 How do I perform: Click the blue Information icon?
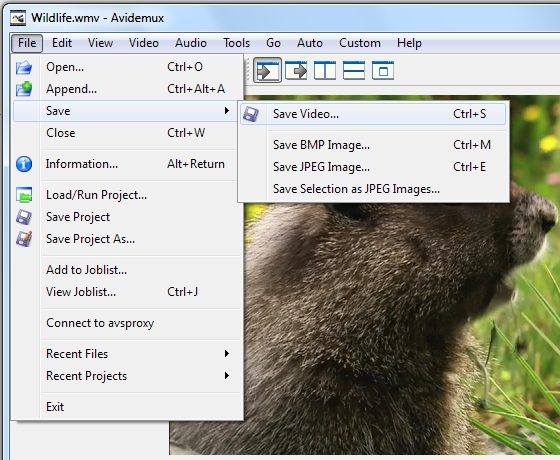point(24,164)
